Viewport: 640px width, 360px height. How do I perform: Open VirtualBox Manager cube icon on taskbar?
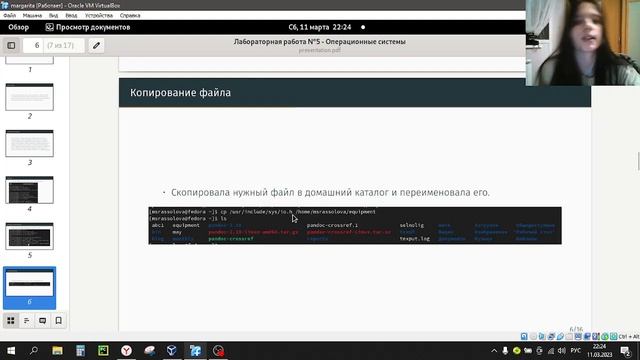[172, 351]
